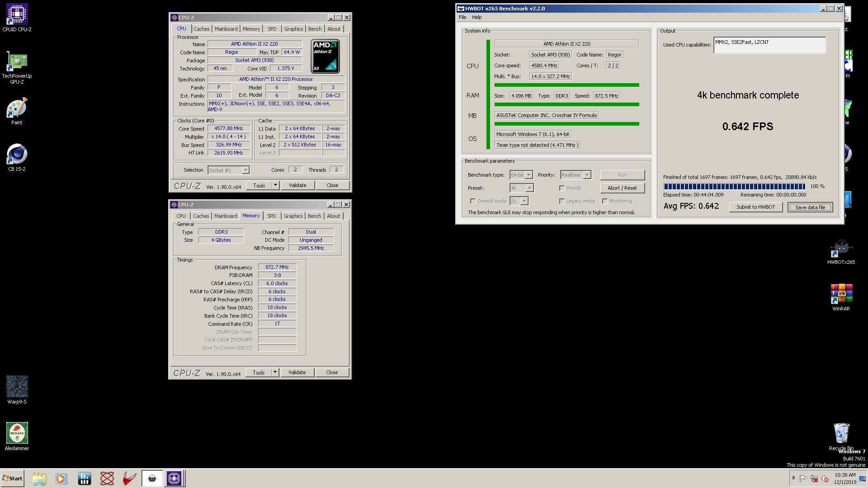
Task: Click the benchmark progress bar at 100%
Action: tap(734, 186)
